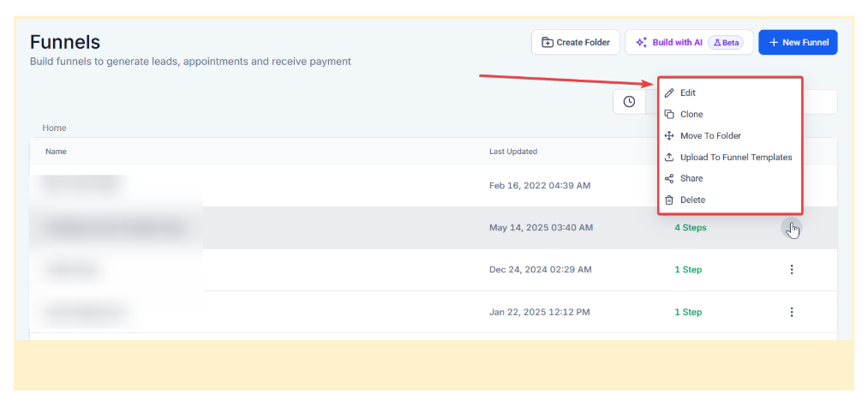Click the Clone duplicate icon in menu
Screen dimensions: 868x394
669,114
